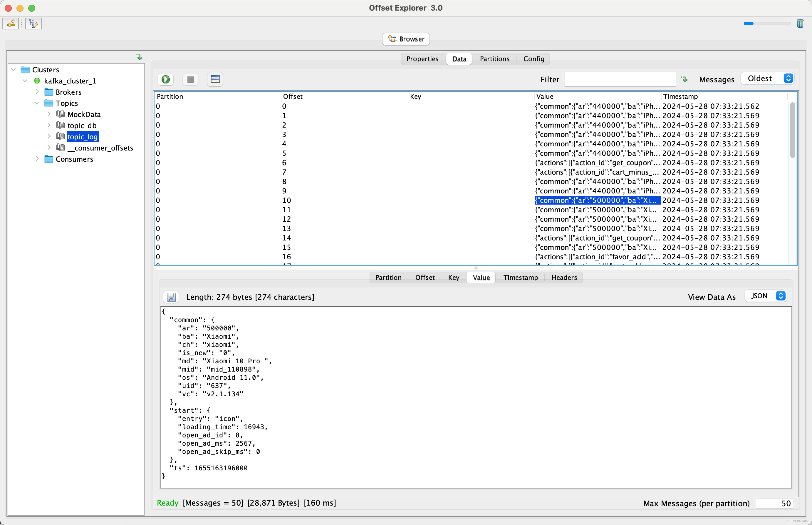Click the green macOS fullscreen window button
812x525 pixels.
(32, 8)
